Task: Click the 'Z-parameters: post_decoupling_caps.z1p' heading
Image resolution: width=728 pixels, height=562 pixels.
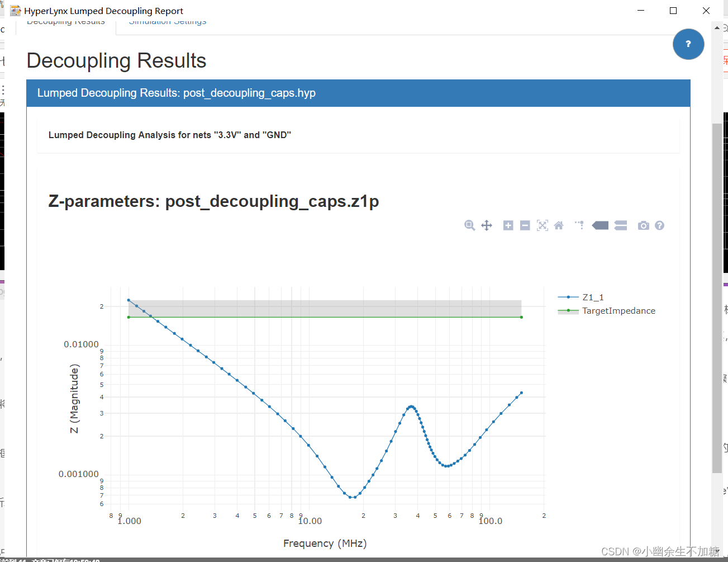Action: tap(213, 201)
